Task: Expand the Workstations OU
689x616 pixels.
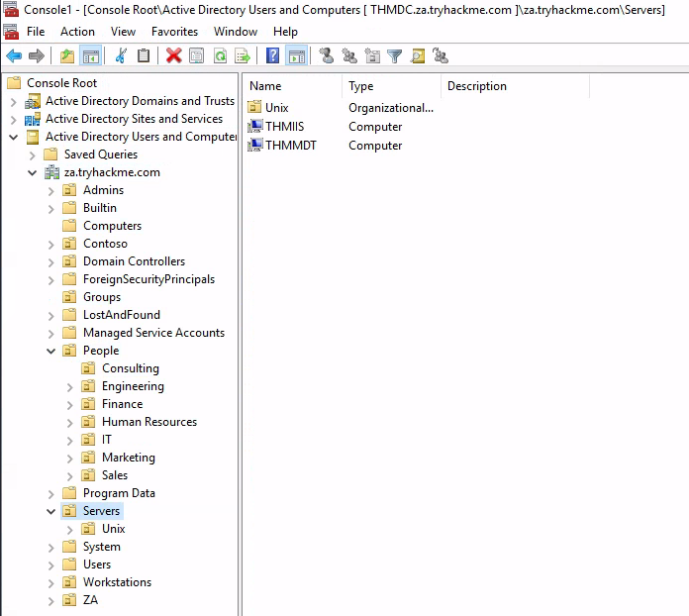Action: pos(50,583)
